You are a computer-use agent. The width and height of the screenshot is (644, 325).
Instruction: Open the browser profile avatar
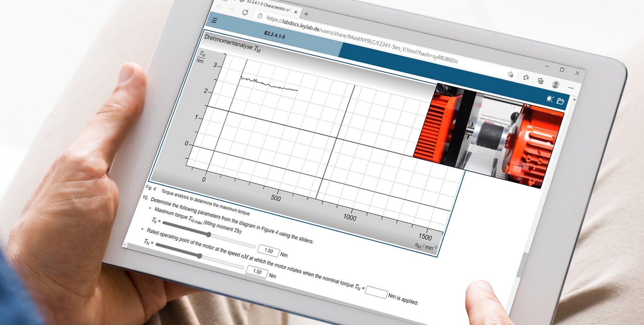pos(555,84)
